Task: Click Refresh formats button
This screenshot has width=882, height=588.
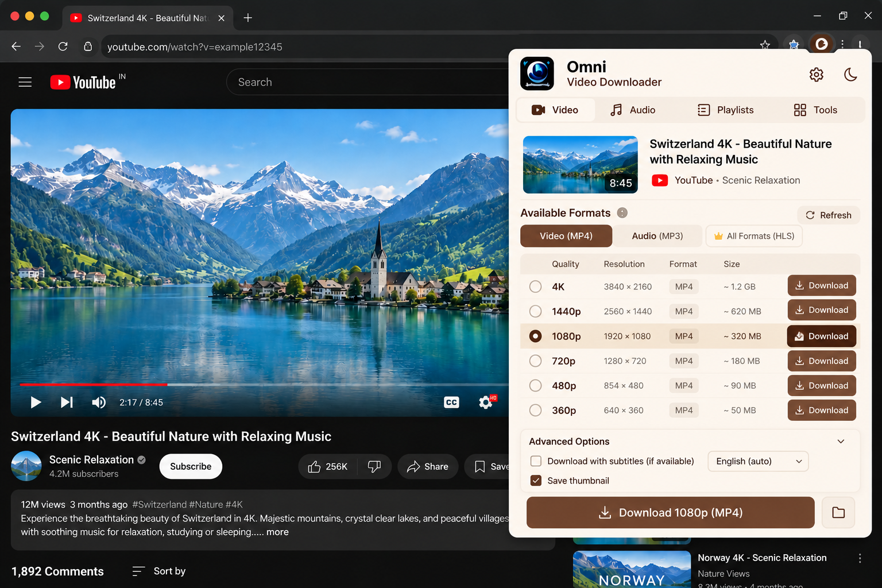Action: pos(829,215)
